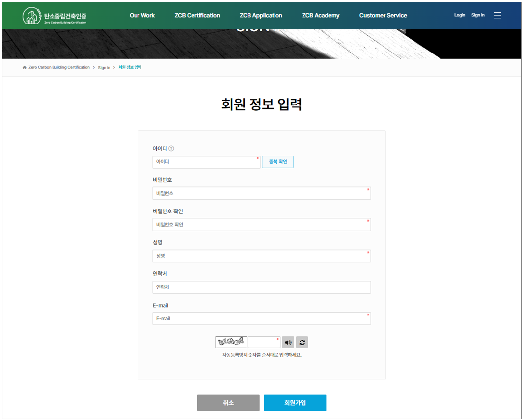
Task: Open the Our Work menu
Action: (142, 15)
